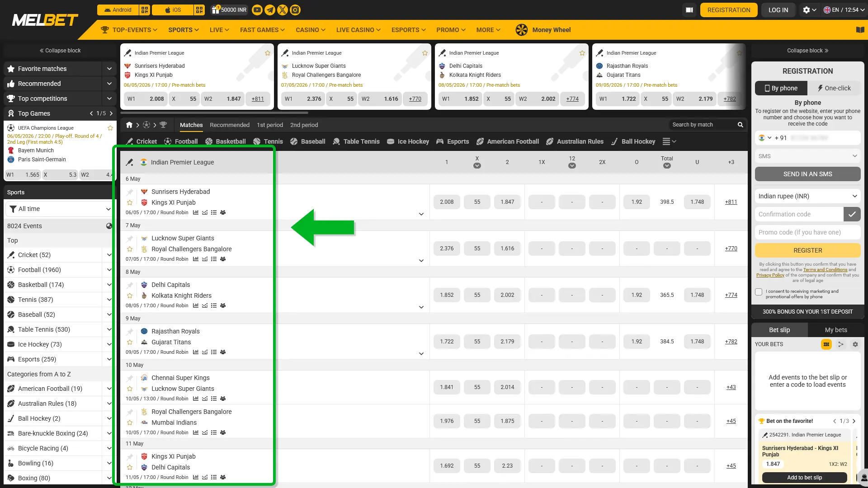Confirm the code with the checkmark button
The image size is (868, 488).
(852, 214)
